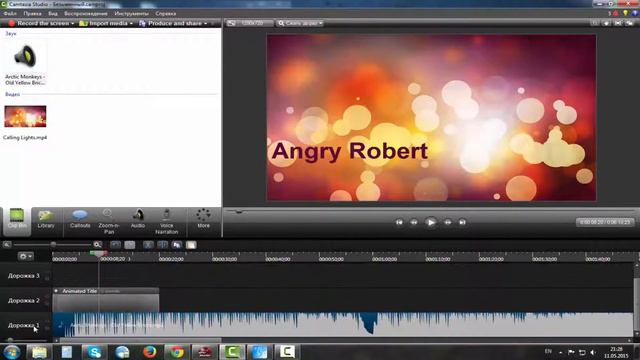Click the Redo timeline button

coord(130,245)
